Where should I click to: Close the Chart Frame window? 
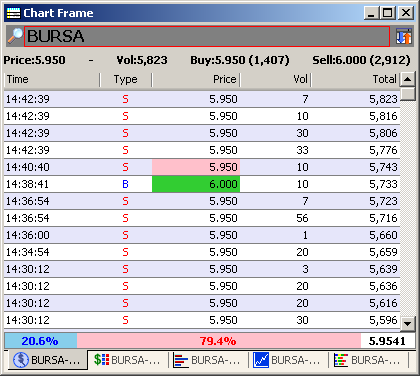point(406,13)
